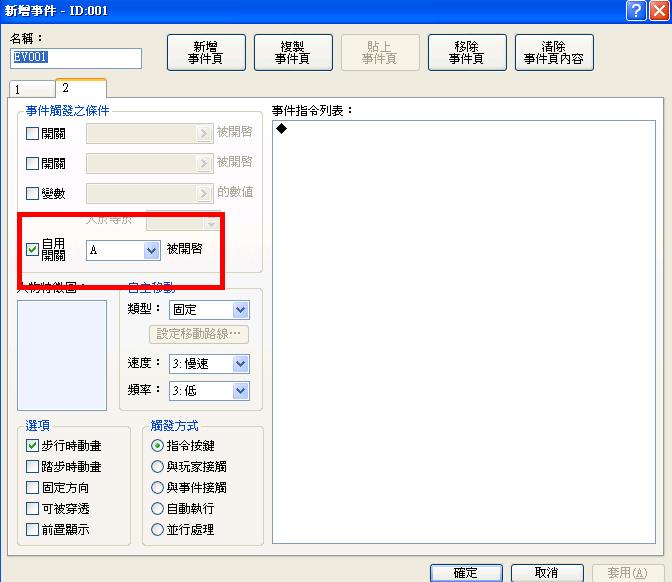Click the 移除事件頁 button

[467, 52]
